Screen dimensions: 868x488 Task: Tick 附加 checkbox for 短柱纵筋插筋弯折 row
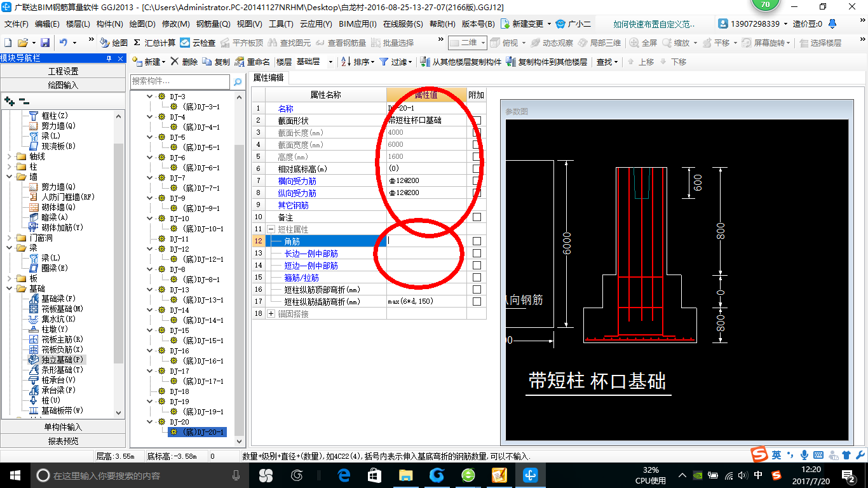pyautogui.click(x=477, y=302)
